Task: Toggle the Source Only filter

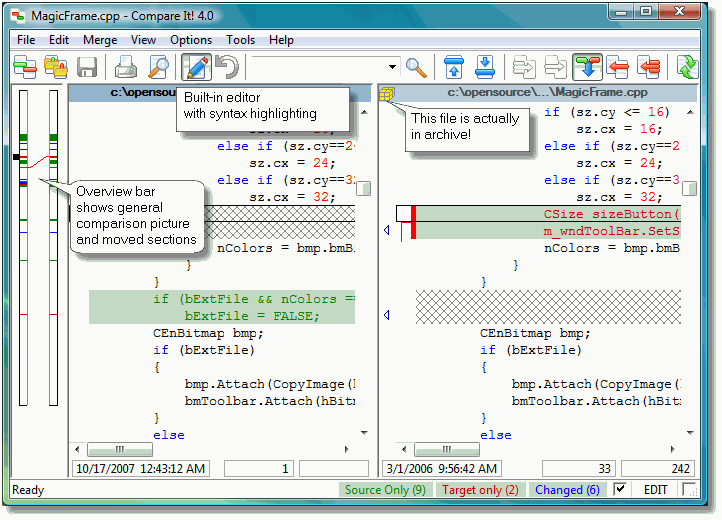Action: pyautogui.click(x=385, y=490)
